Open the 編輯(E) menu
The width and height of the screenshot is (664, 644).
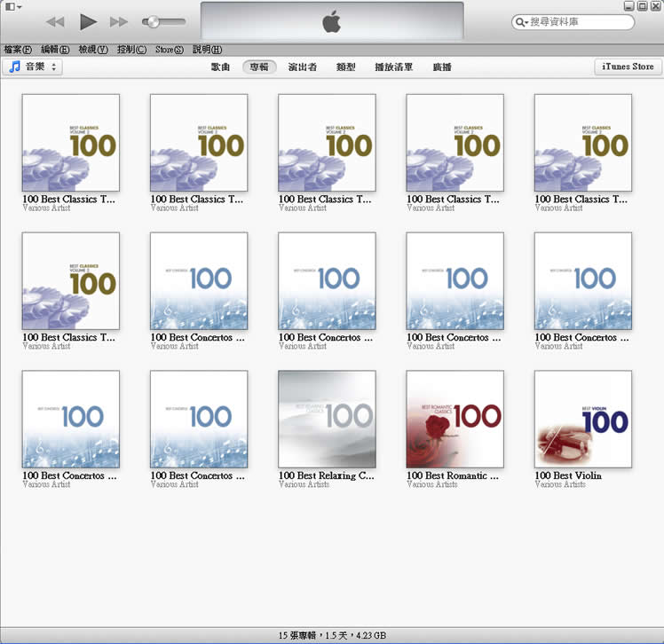(x=55, y=50)
